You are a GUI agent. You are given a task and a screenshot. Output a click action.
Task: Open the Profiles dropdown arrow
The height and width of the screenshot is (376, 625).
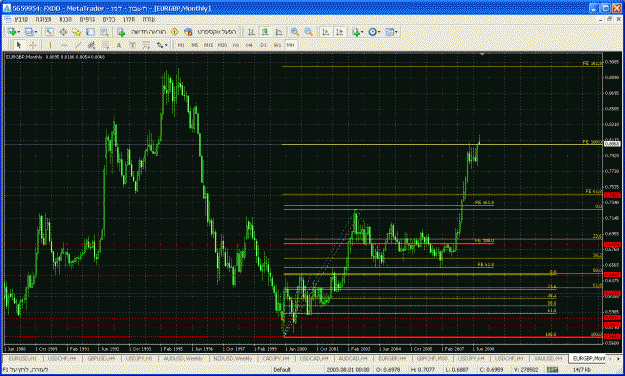pos(36,32)
